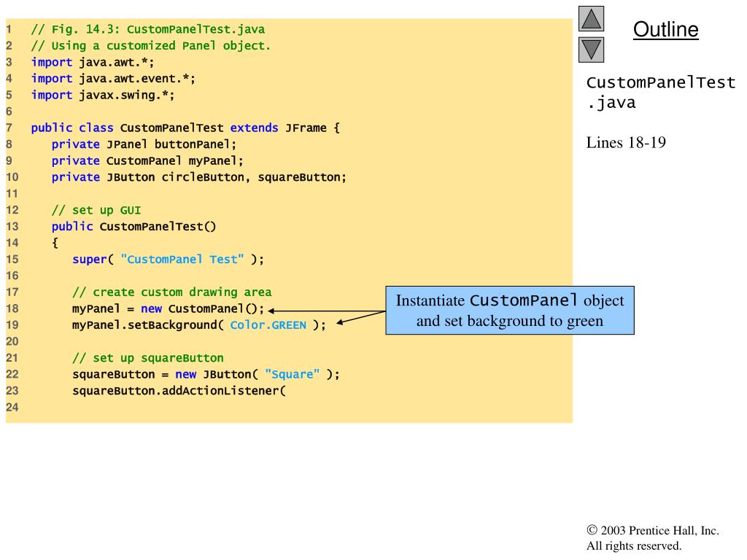
Task: Select the CustomPanelTest .java outline entry
Action: [x=660, y=93]
